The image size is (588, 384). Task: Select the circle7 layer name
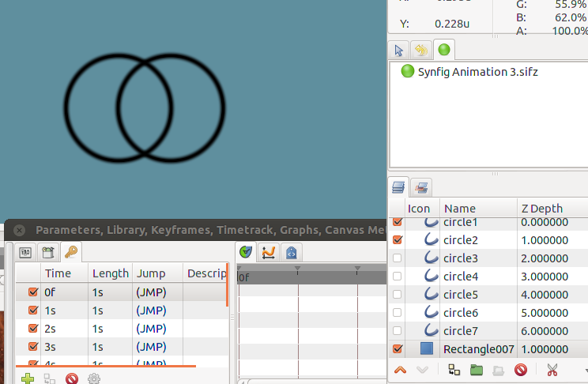tap(461, 331)
